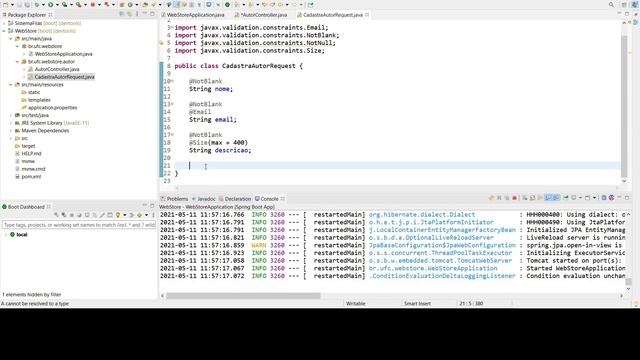Click the lightbulb icon in Boot Dashboard toolbar

pyautogui.click(x=118, y=215)
